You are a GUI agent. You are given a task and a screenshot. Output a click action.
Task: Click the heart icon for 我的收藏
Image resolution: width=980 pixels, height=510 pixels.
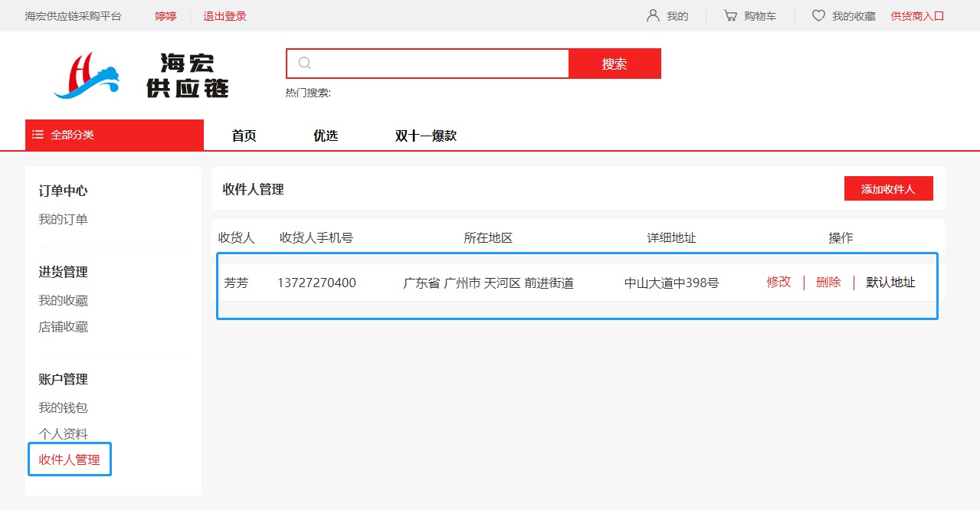[818, 15]
